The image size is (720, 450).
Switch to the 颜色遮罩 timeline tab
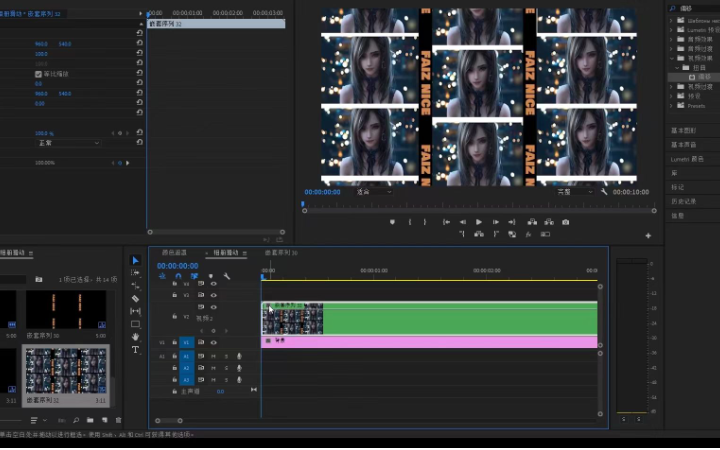[174, 253]
